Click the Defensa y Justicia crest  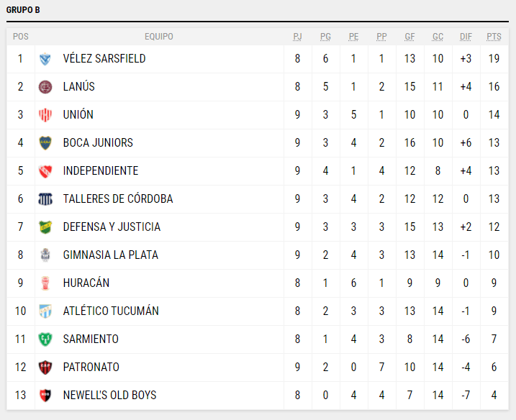coord(45,227)
